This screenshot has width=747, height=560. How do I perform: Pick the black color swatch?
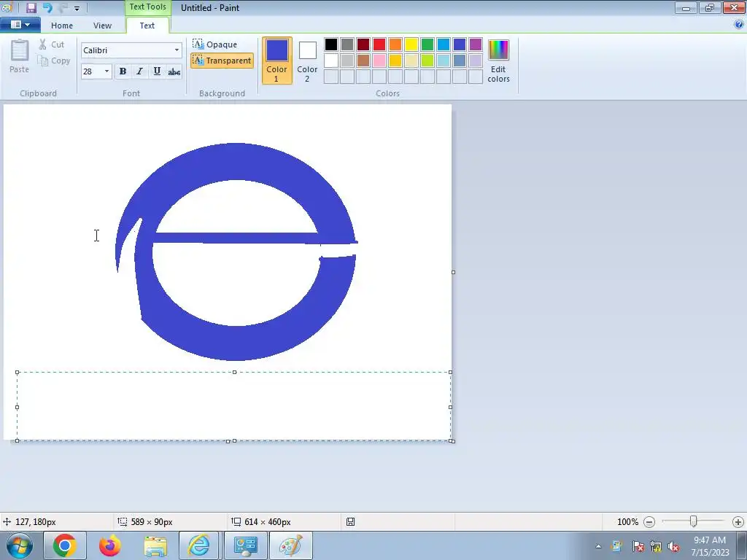(331, 44)
